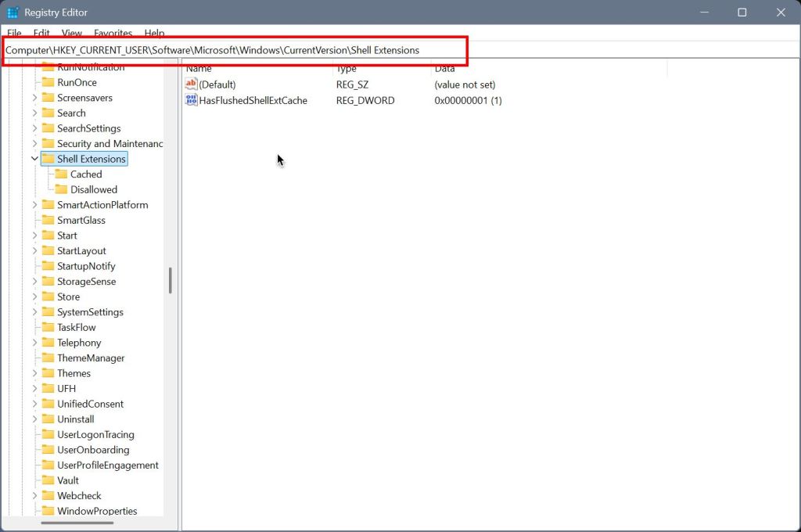Screen dimensions: 801x532
Task: Expand the Webcheck key
Action: point(34,496)
